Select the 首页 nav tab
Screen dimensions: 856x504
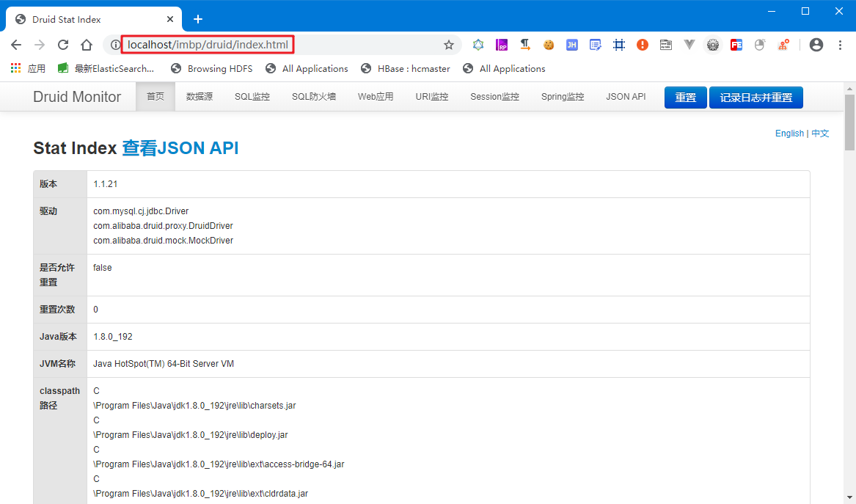point(156,97)
